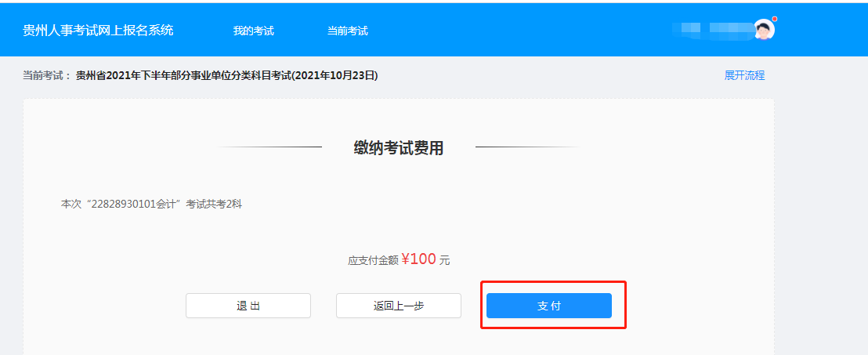868x355 pixels.
Task: Switch to the 当前考试 menu item
Action: (x=347, y=31)
